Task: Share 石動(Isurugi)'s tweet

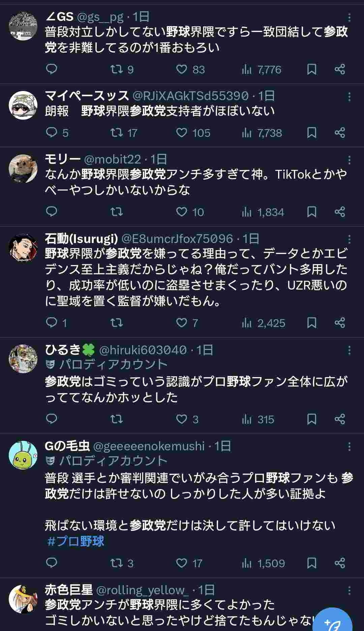Action: pyautogui.click(x=340, y=323)
